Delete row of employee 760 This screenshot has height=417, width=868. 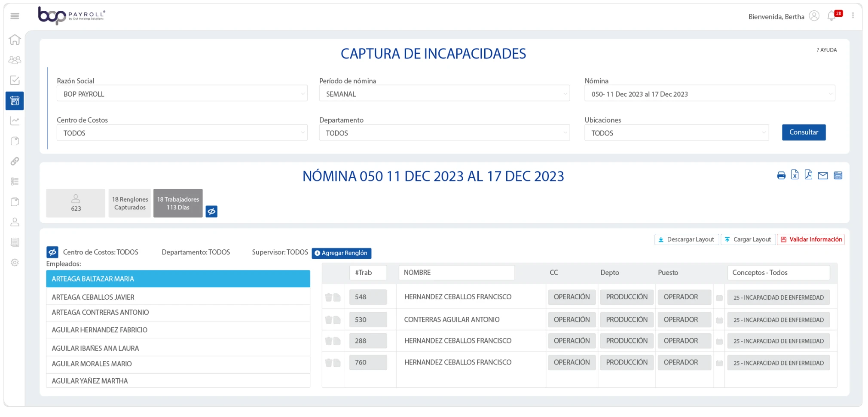[329, 363]
